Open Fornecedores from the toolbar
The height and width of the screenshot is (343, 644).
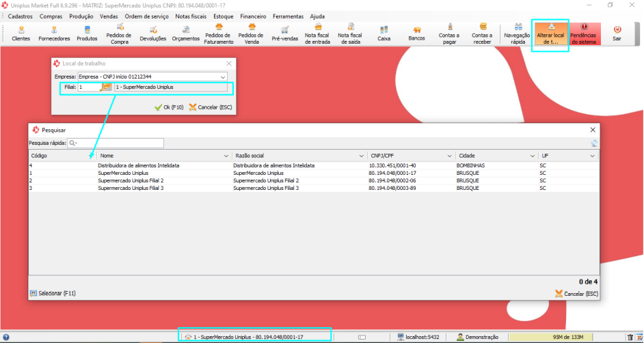click(54, 33)
